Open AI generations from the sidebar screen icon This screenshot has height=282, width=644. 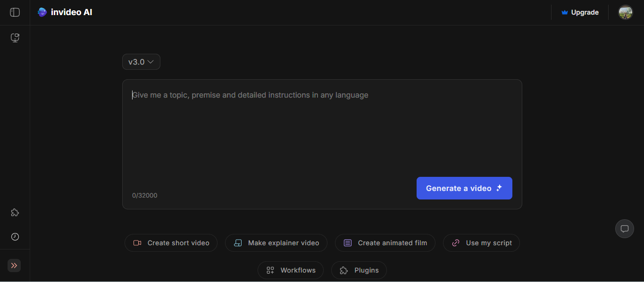15,38
